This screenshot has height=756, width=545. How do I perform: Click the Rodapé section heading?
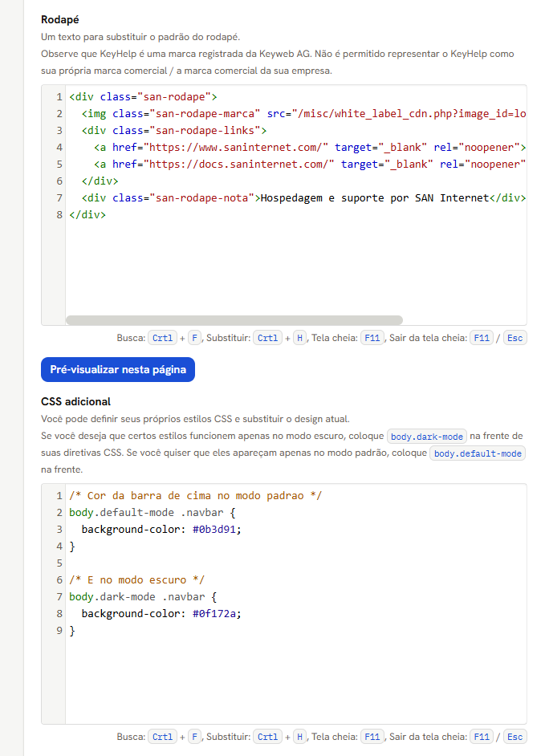tap(60, 20)
